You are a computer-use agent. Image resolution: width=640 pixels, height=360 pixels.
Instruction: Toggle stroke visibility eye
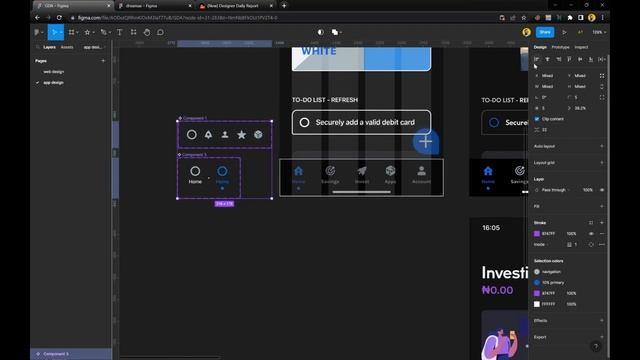click(591, 233)
